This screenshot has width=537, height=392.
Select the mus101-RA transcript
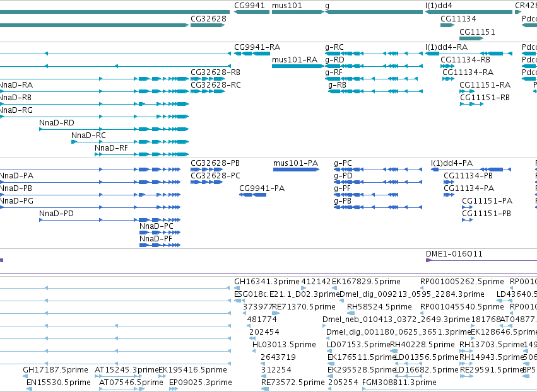(298, 66)
